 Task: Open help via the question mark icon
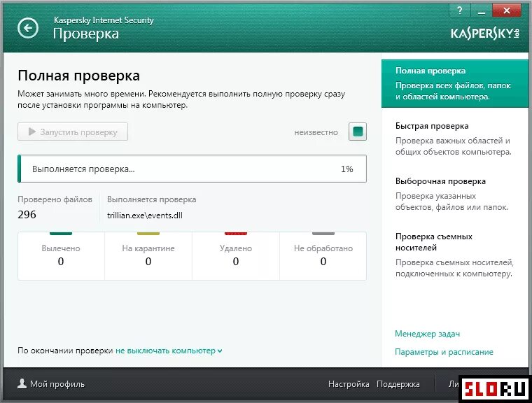(459, 11)
